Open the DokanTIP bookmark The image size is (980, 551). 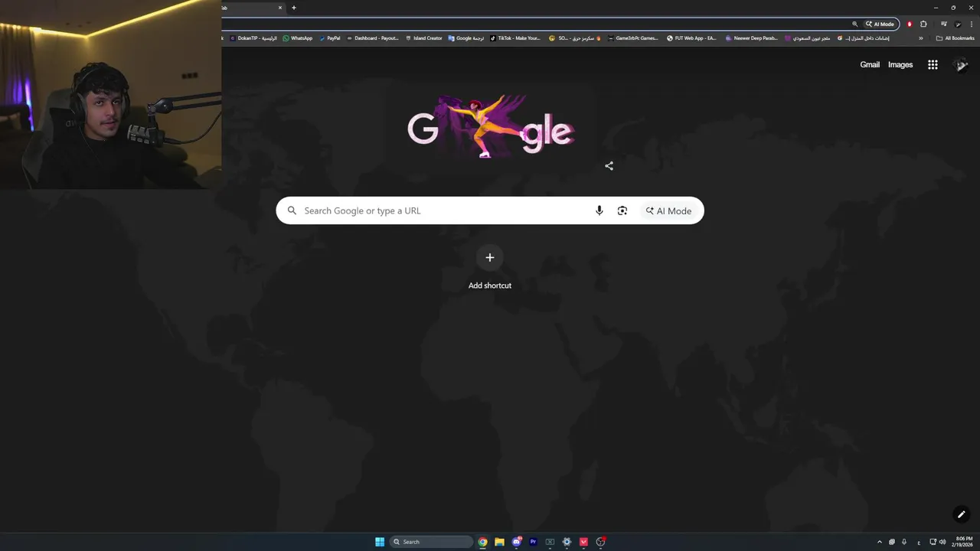(x=253, y=37)
